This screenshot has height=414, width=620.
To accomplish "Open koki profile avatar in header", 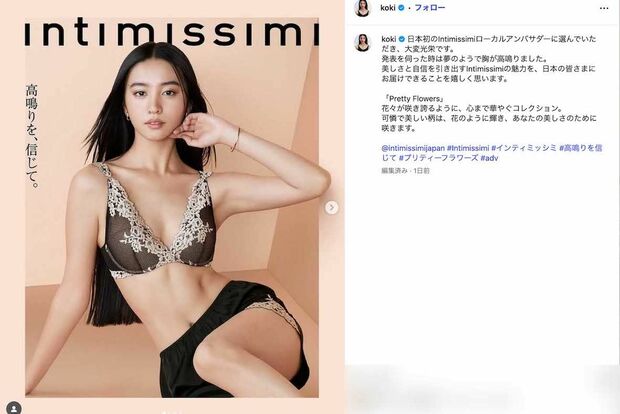I will 362,8.
